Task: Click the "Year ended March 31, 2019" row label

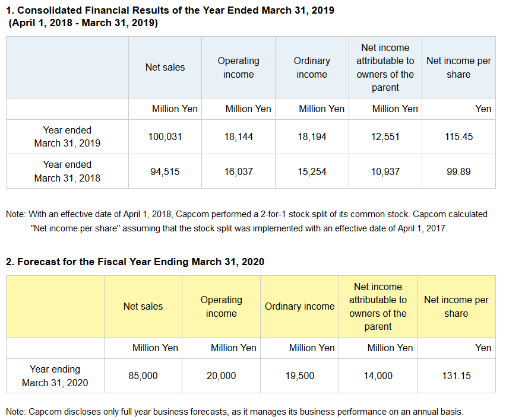Action: [67, 136]
